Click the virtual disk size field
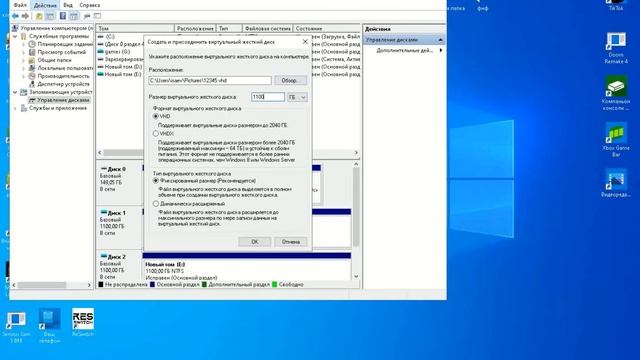The height and width of the screenshot is (360, 640). (x=268, y=97)
